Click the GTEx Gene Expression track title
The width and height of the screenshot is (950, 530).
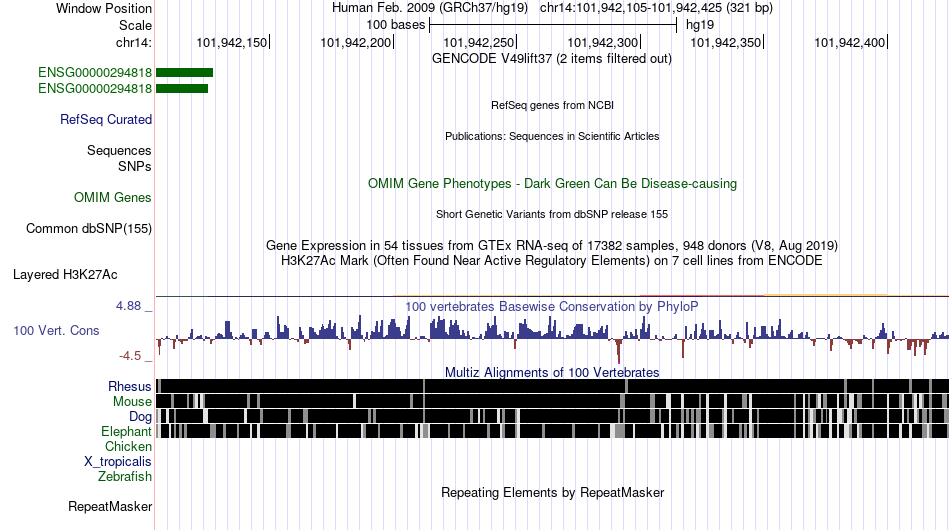[552, 245]
